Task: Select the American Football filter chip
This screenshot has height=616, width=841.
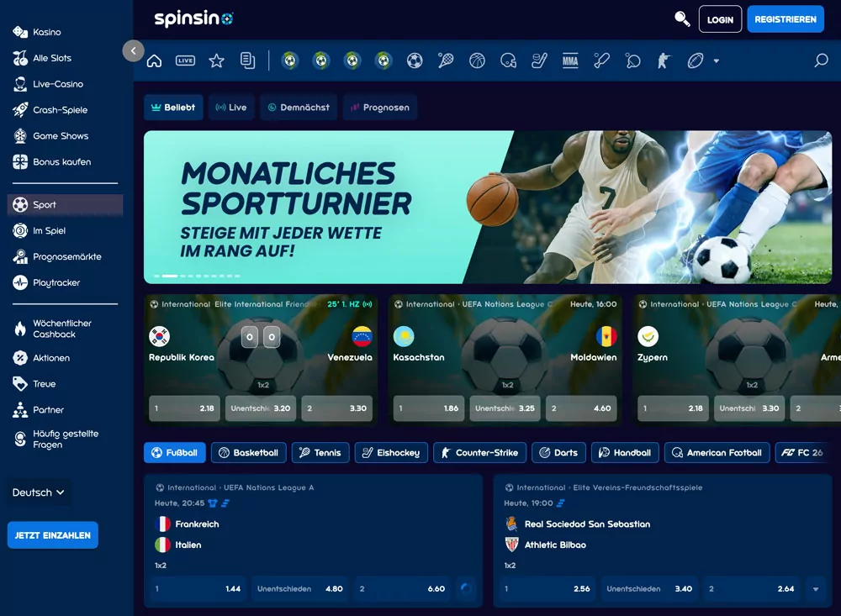Action: tap(717, 452)
